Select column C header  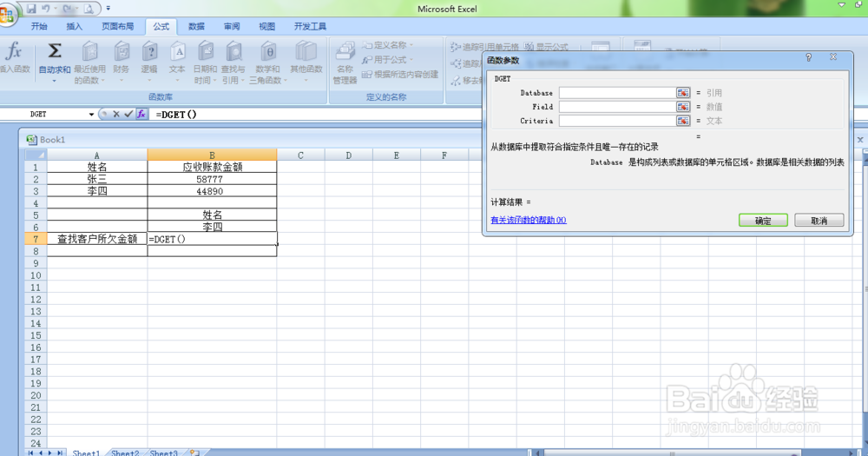tap(300, 155)
